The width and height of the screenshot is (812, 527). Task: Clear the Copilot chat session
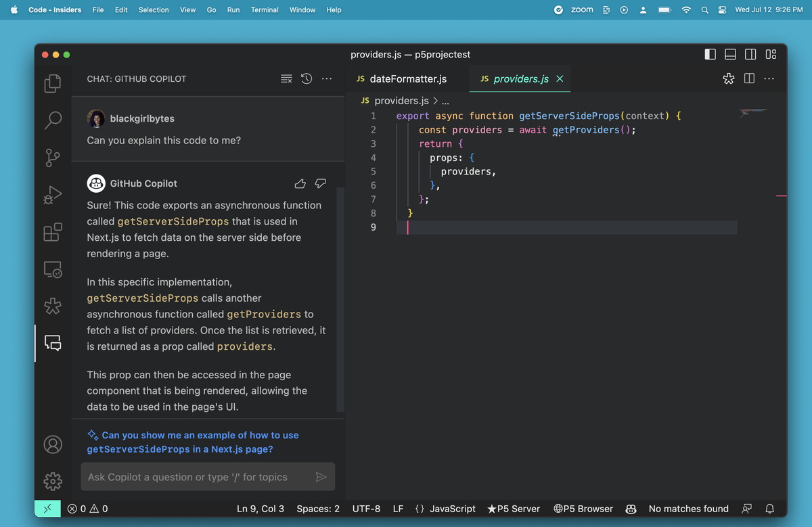[x=286, y=79]
